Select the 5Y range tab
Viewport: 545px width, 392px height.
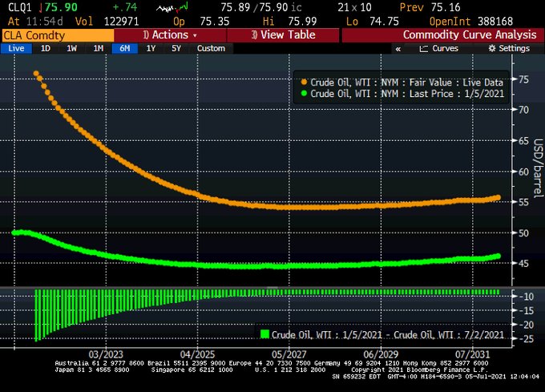[x=176, y=49]
